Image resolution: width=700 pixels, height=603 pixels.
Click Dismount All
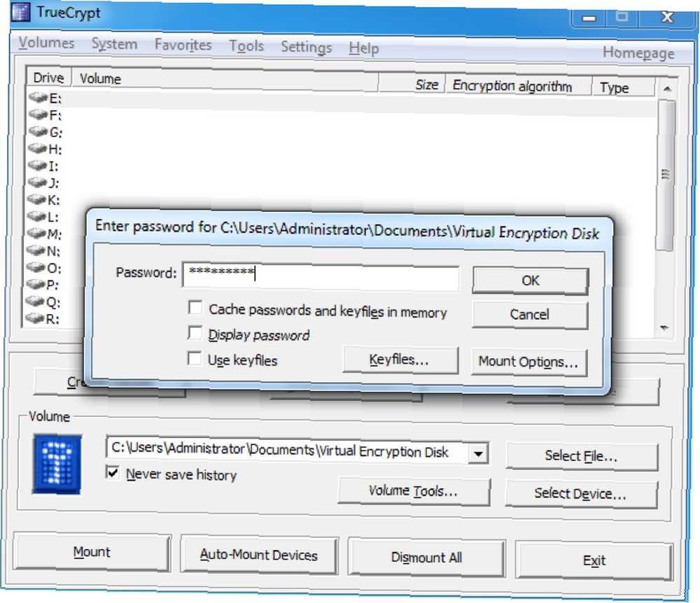426,558
